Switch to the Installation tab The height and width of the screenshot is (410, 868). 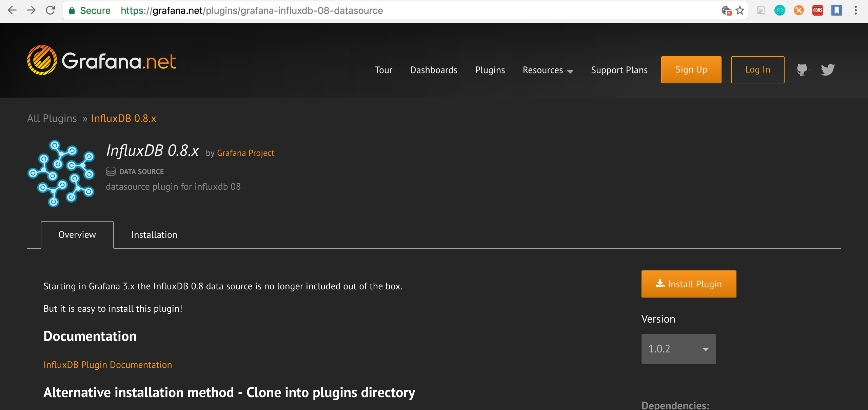pos(154,235)
